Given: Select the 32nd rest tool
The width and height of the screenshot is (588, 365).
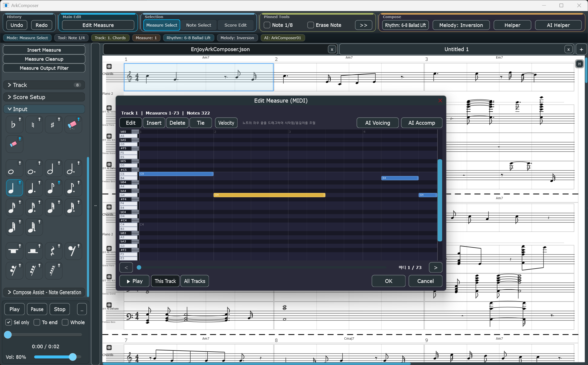Looking at the screenshot, I should [x=34, y=271].
